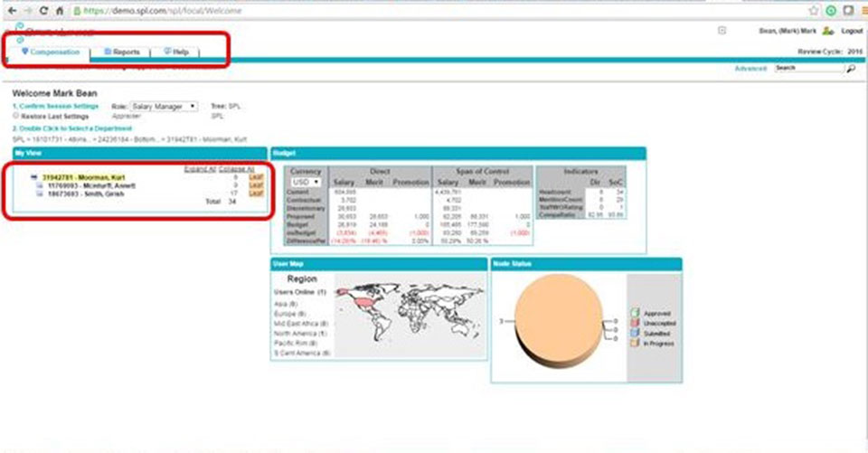Click the Logout link
The height and width of the screenshot is (453, 868).
tap(852, 31)
